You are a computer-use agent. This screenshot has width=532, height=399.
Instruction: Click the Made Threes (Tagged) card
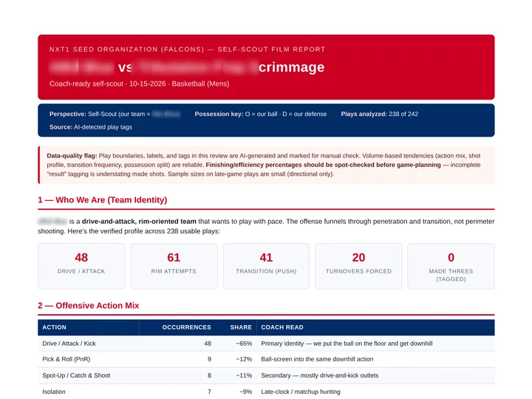[x=451, y=266]
